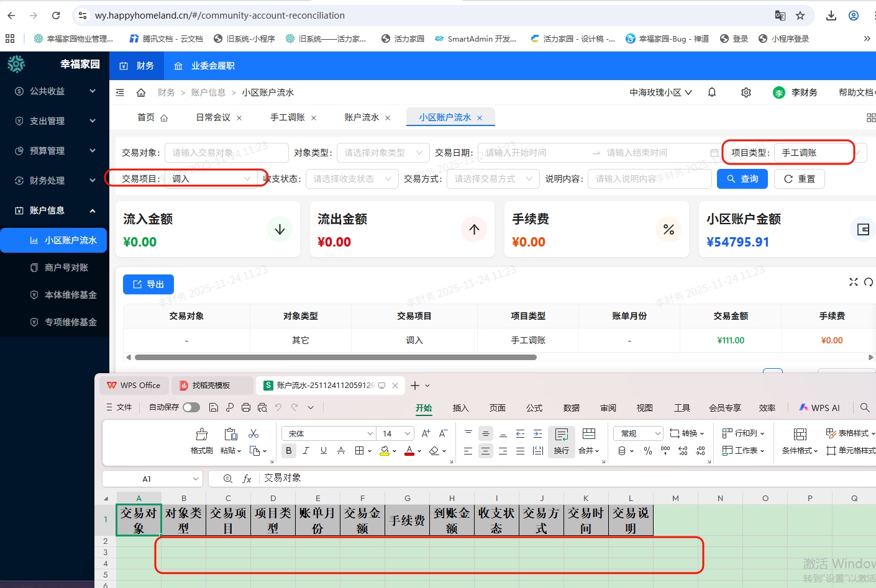
Task: Click the notification bell icon
Action: (711, 92)
